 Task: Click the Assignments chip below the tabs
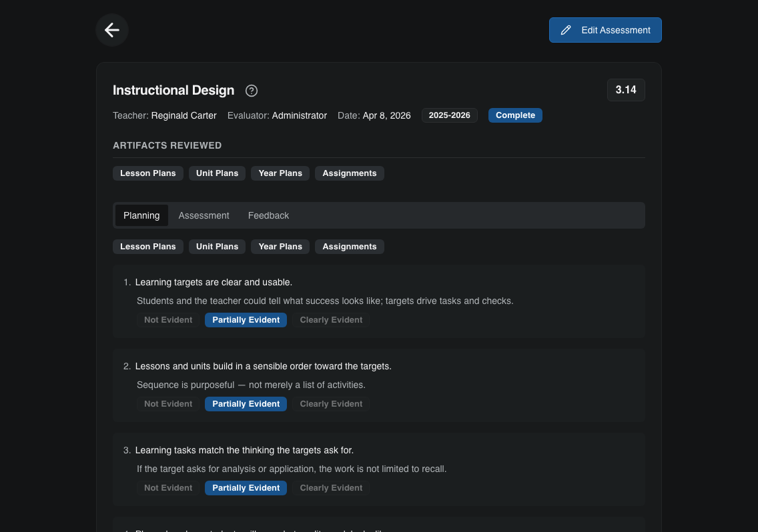350,247
